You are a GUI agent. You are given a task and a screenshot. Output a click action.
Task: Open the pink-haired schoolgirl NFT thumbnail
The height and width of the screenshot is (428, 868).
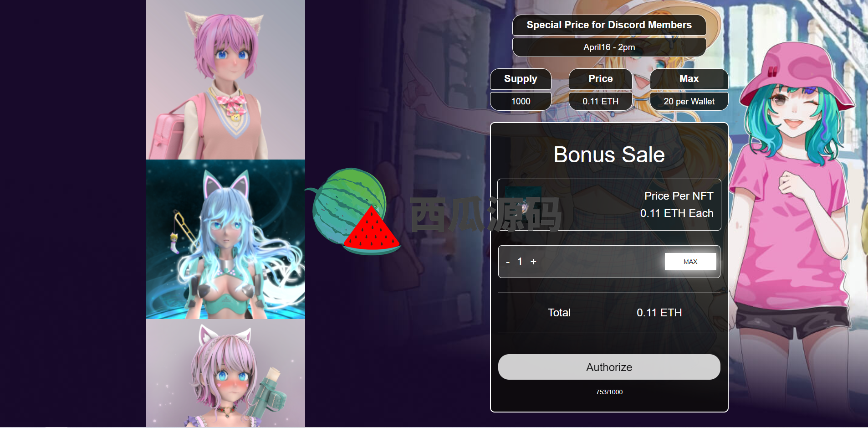pos(225,80)
